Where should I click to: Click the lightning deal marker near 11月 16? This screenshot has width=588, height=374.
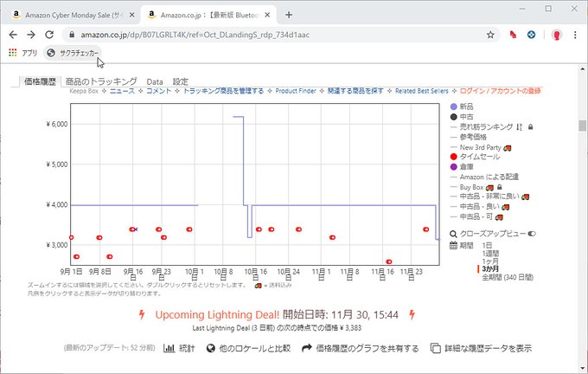389,261
